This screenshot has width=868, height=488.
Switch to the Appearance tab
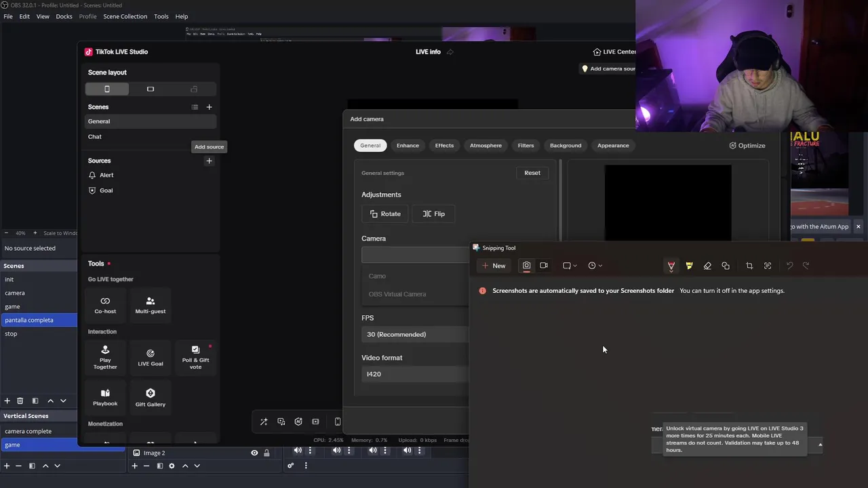point(613,145)
